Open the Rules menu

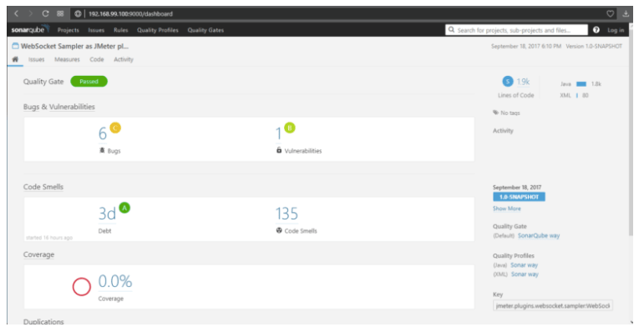click(x=121, y=30)
